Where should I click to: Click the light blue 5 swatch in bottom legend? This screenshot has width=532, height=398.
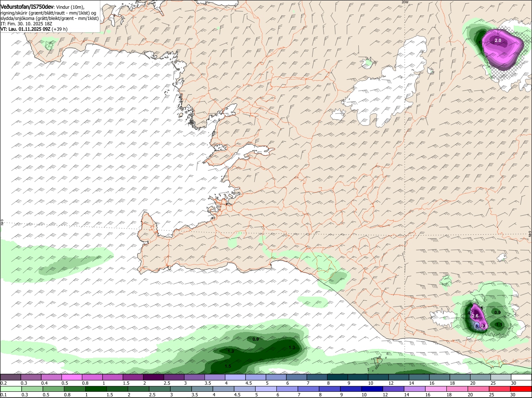click(266, 389)
